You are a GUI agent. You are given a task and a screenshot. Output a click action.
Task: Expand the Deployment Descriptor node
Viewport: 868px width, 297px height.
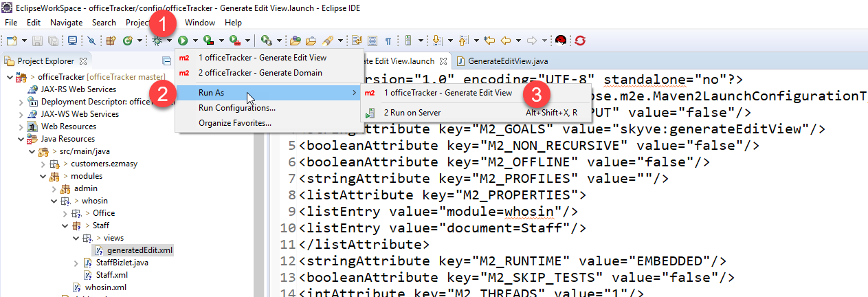[21, 102]
